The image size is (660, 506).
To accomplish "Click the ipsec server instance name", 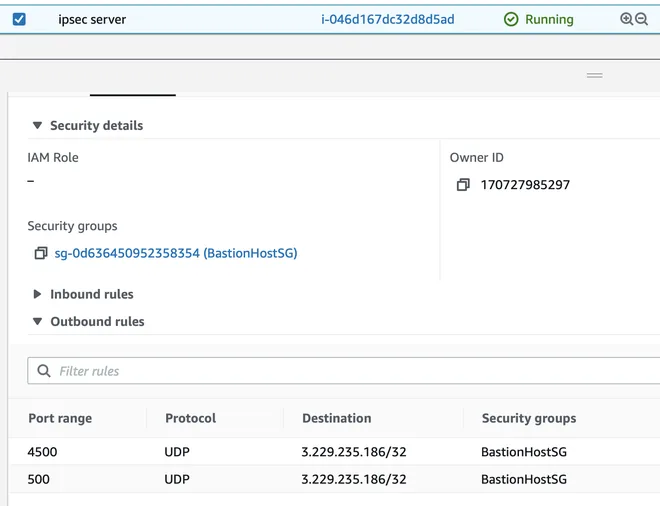I will (x=92, y=19).
